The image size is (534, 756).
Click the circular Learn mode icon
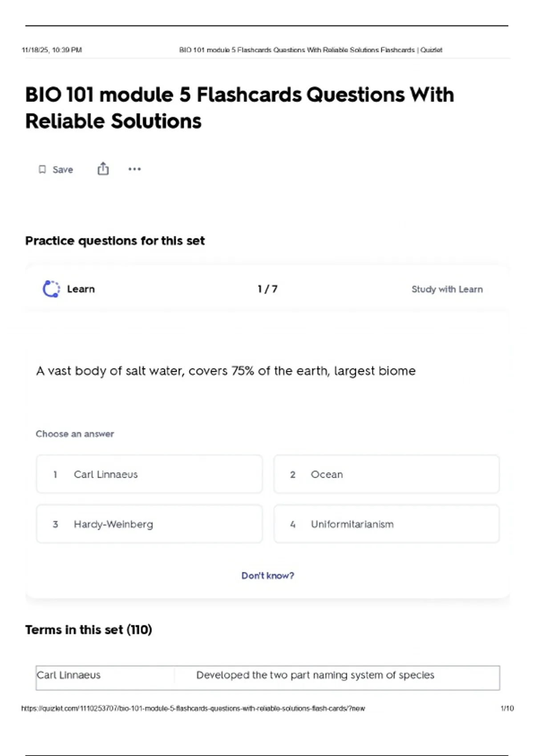[51, 289]
